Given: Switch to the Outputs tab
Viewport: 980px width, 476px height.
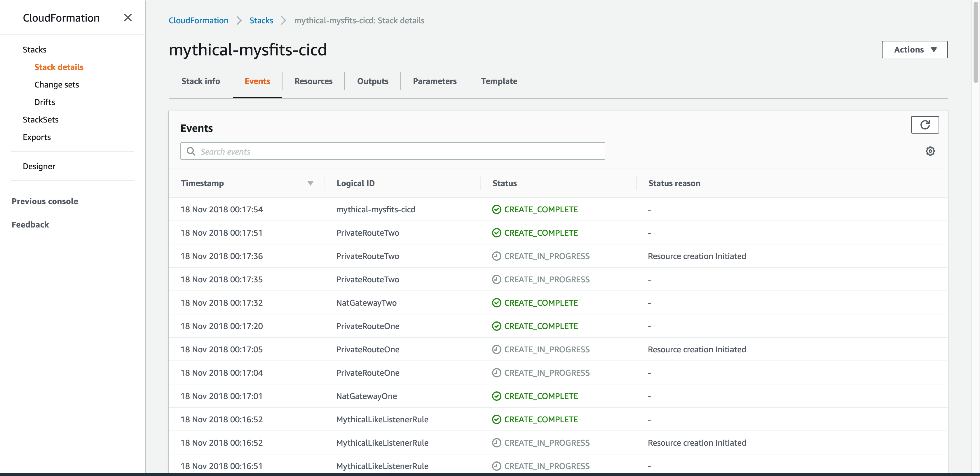Looking at the screenshot, I should click(373, 81).
